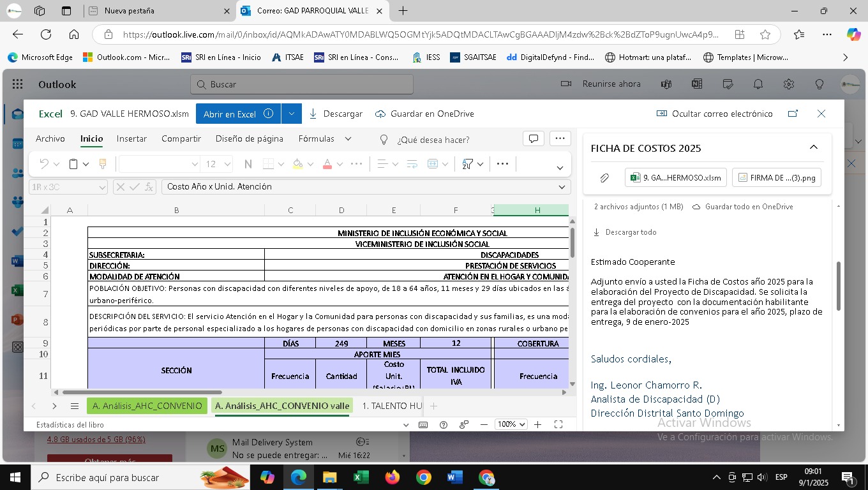
Task: Open Outlook settings gear icon
Action: 789,84
